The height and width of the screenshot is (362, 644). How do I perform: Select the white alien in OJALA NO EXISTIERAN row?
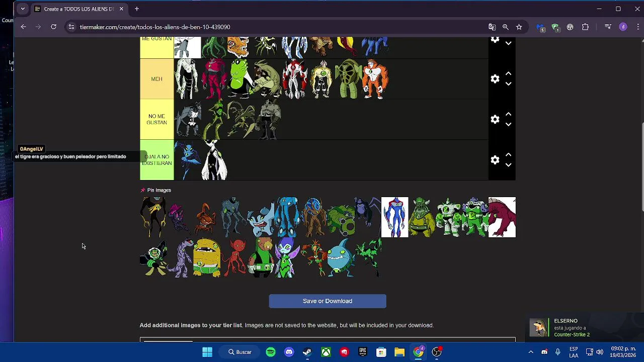click(214, 160)
